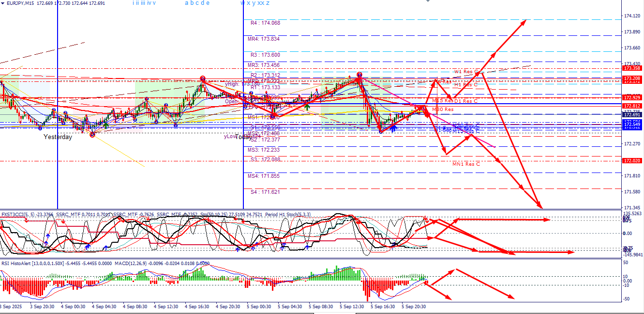
Task: Click '4 Sep 00:30' on the time axis
Action: pyautogui.click(x=73, y=306)
